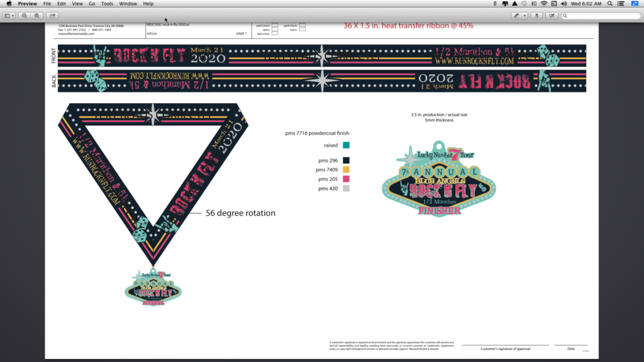This screenshot has height=362, width=644.
Task: Click the blue icon at menu bar's end
Action: [x=635, y=4]
